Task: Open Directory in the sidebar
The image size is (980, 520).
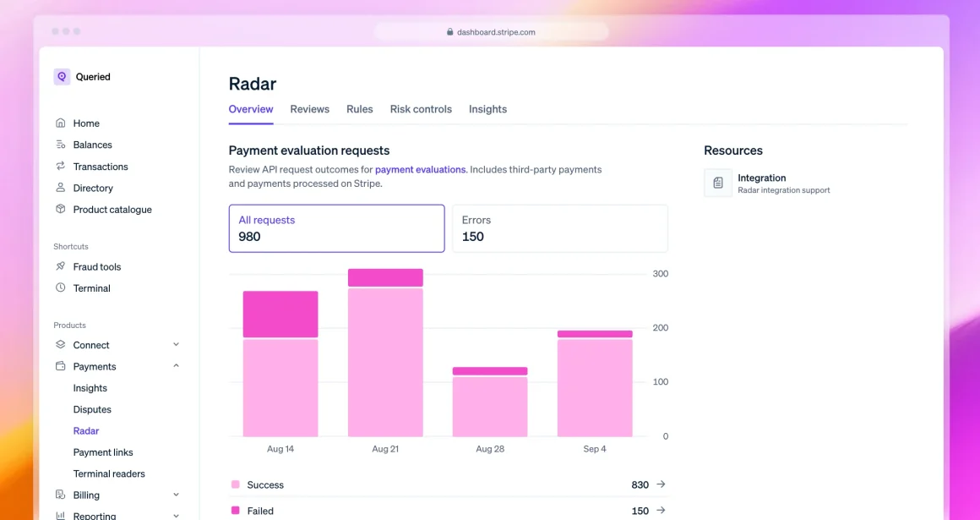Action: (x=93, y=188)
